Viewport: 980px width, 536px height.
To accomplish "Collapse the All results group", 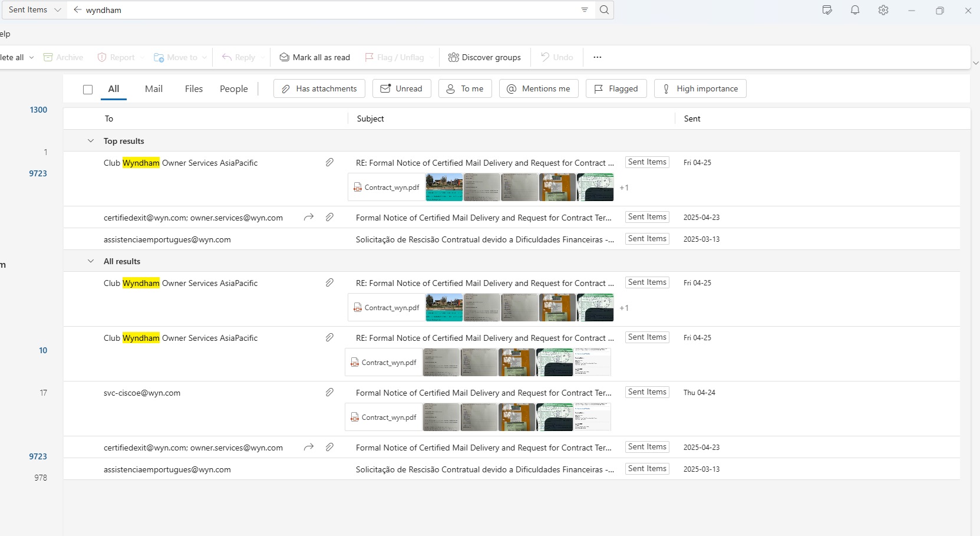I will click(91, 261).
